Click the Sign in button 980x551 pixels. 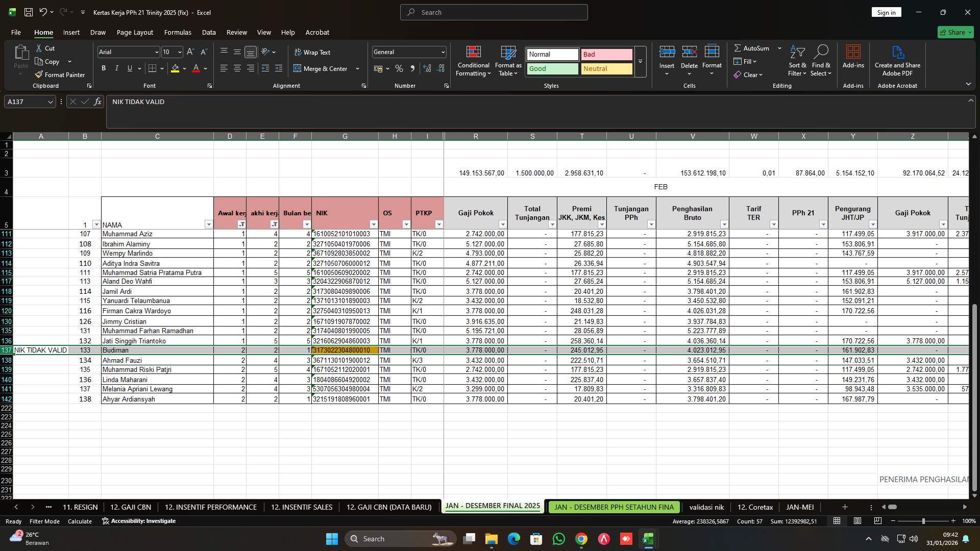(x=886, y=12)
